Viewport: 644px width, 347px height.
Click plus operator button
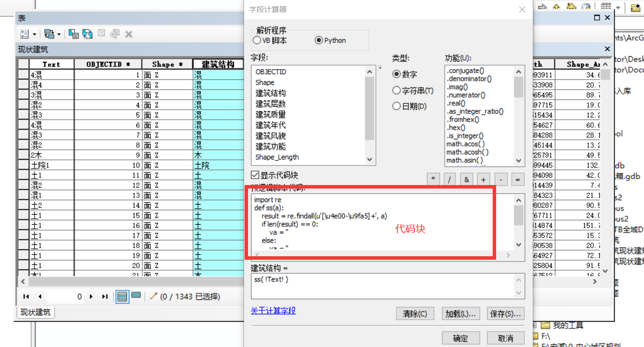(x=484, y=180)
